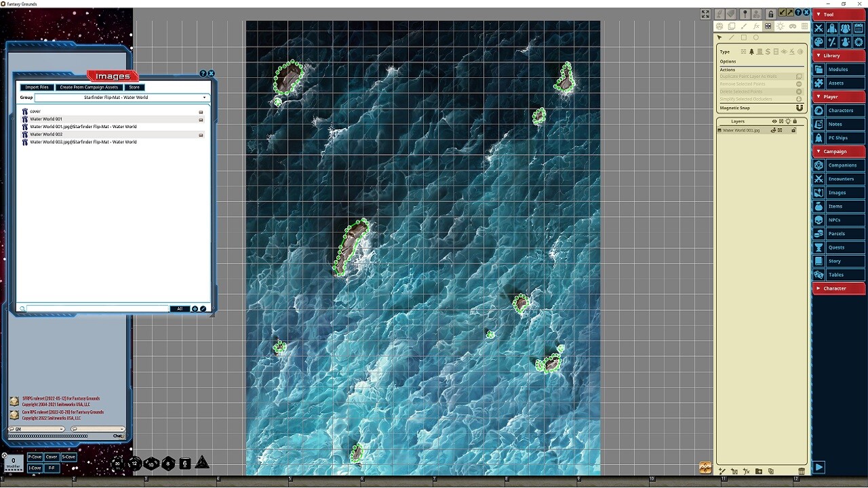Click the trash icon to delete the layer

(802, 471)
